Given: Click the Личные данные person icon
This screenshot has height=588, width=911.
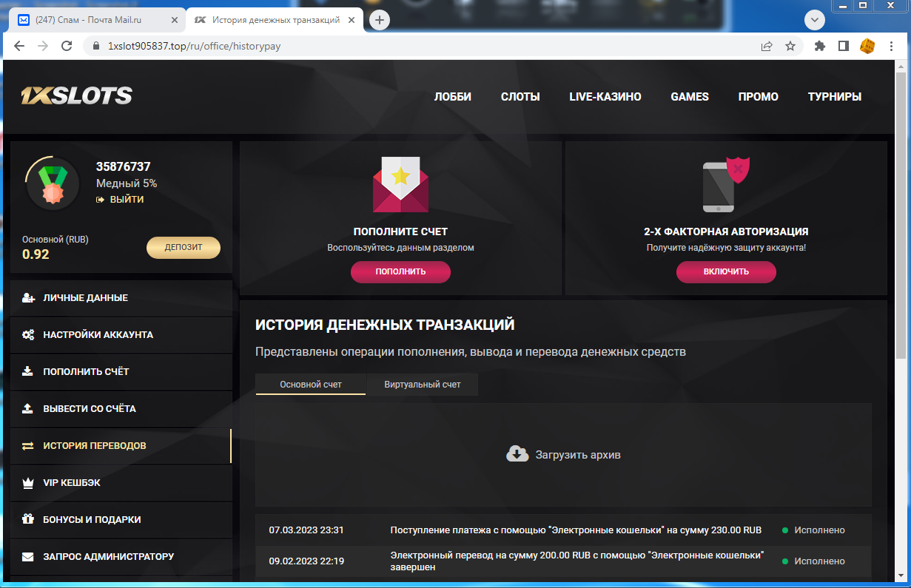Looking at the screenshot, I should coord(28,298).
